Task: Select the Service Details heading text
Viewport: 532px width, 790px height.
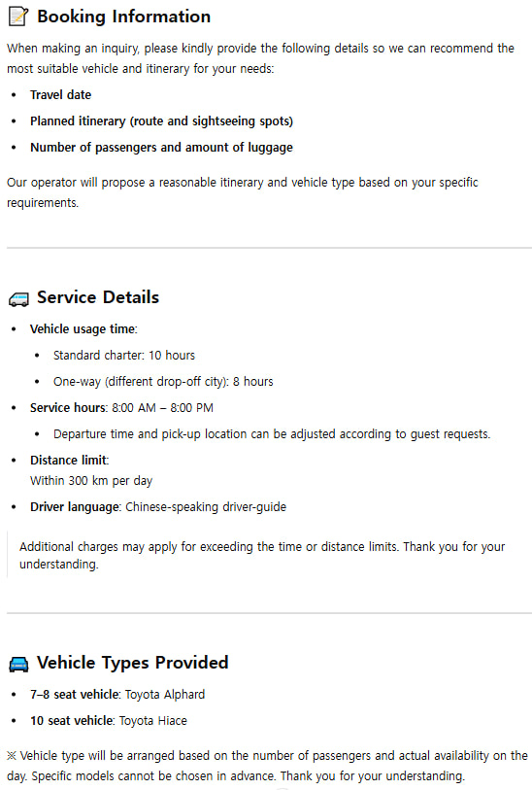Action: [98, 297]
